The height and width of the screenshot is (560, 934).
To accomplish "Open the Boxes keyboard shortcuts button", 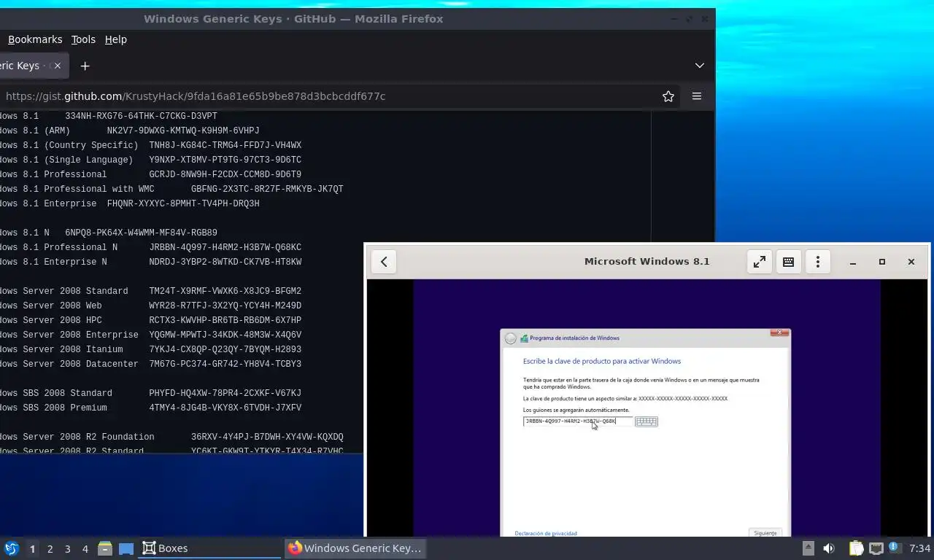I will point(788,262).
